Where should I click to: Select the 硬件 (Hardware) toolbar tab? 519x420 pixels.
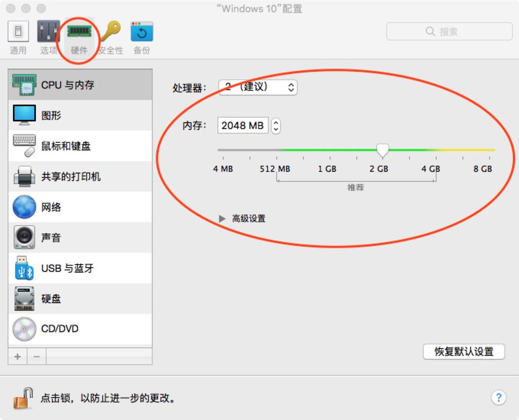[79, 37]
